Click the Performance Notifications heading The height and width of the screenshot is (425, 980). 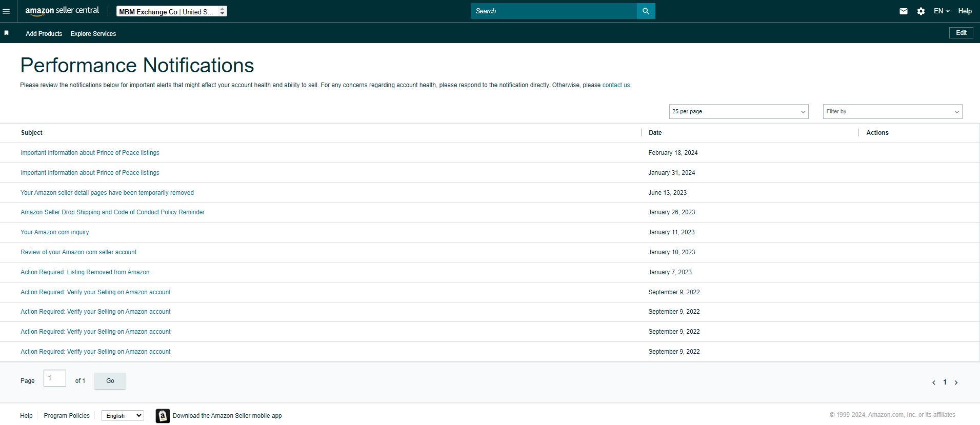tap(137, 66)
